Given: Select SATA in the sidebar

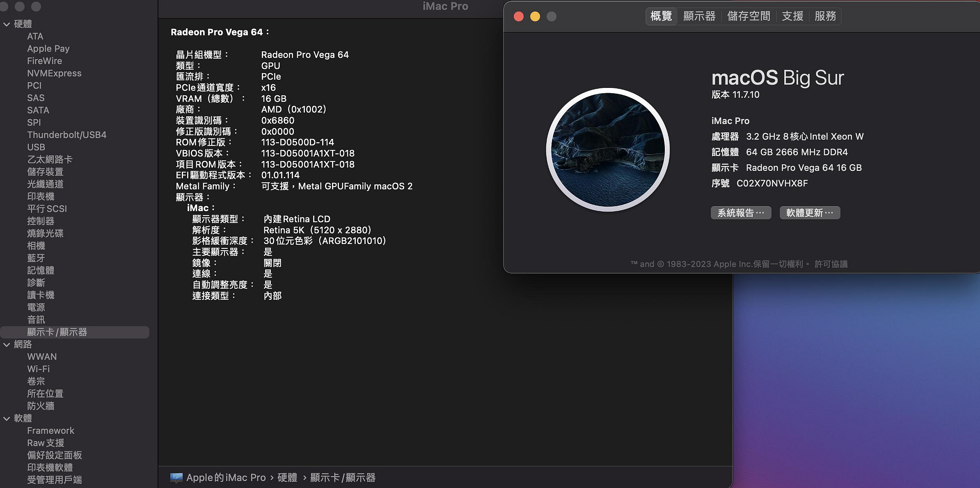Looking at the screenshot, I should click(x=38, y=110).
